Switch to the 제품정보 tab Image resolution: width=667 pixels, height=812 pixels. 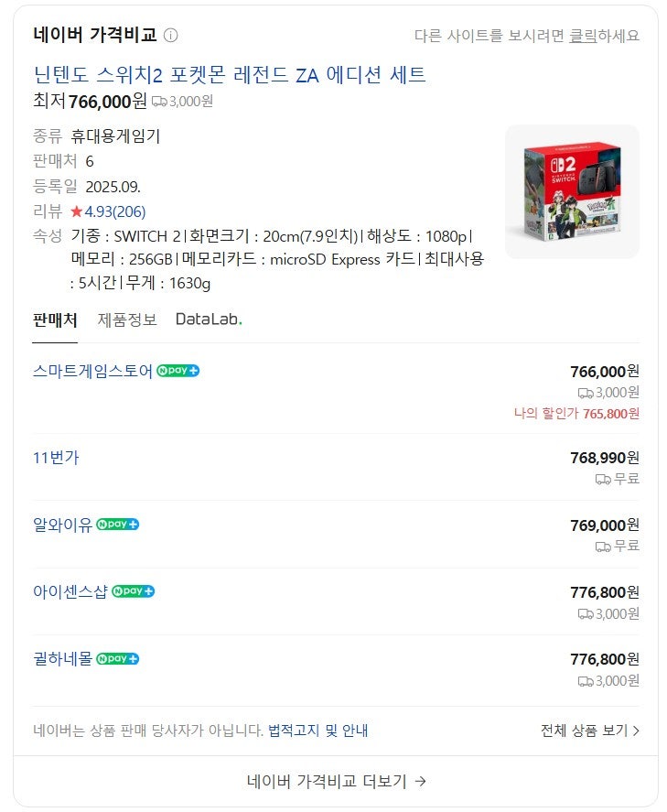127,320
